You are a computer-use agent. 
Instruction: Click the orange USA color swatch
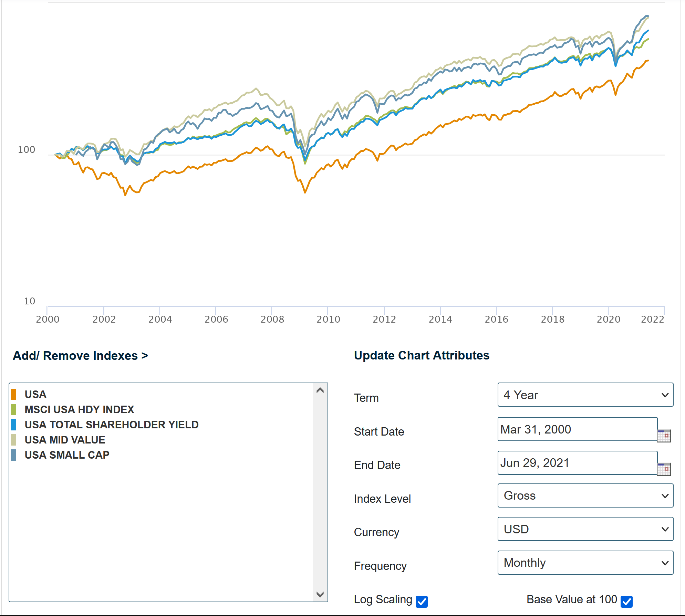tap(14, 394)
